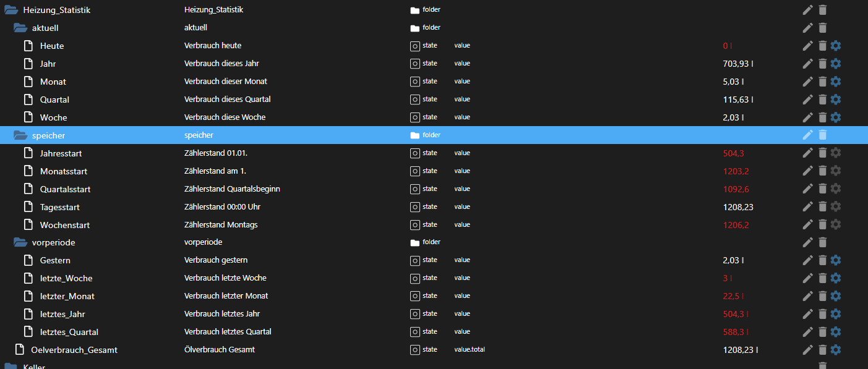Delete the Quartal state
The image size is (868, 369).
822,100
